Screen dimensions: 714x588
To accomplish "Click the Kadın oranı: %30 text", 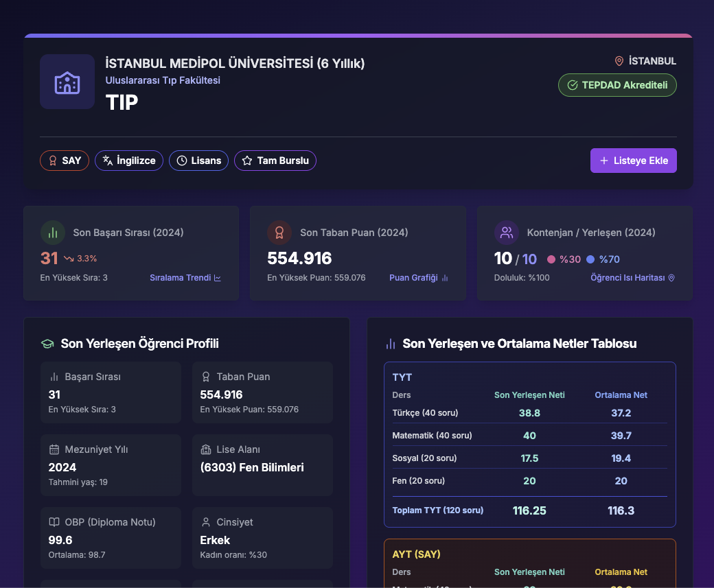I will click(x=233, y=555).
